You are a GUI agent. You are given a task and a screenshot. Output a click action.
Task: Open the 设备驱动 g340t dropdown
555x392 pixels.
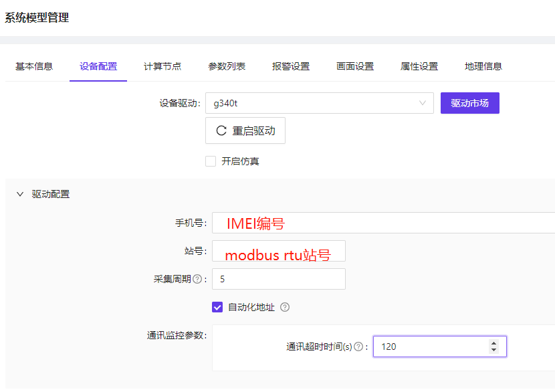[319, 103]
